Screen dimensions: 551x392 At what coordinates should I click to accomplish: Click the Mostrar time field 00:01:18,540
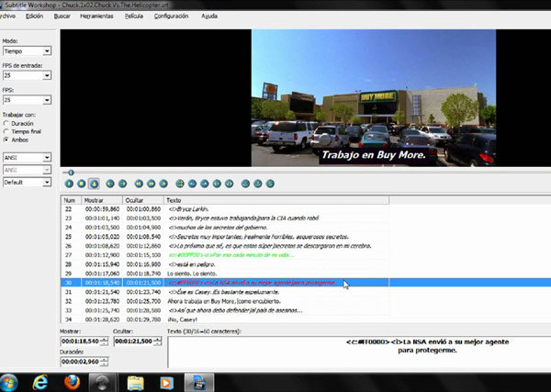(81, 342)
